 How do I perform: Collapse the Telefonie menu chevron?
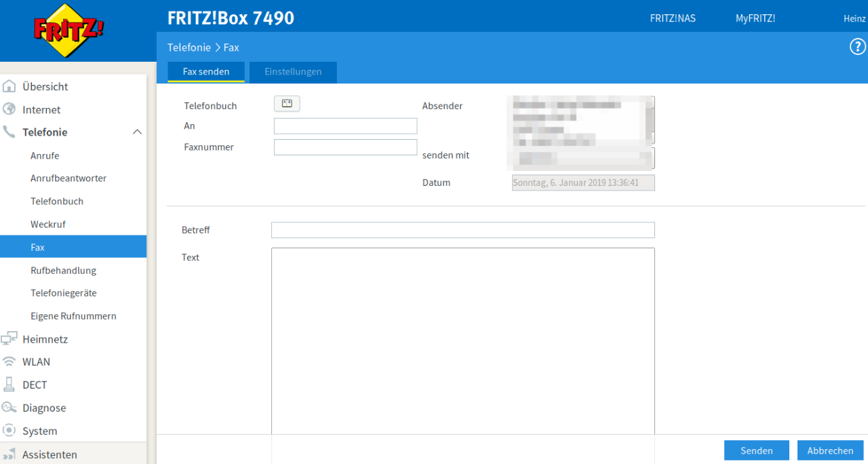[137, 132]
